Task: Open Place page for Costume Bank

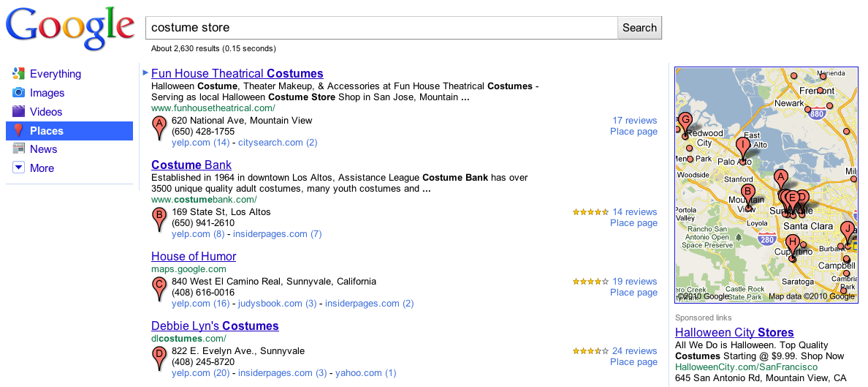Action: click(x=633, y=223)
